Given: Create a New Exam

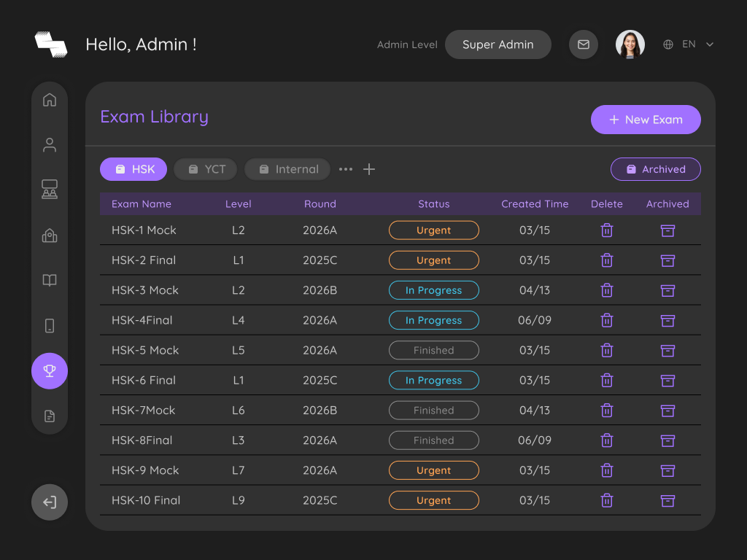Looking at the screenshot, I should point(646,120).
